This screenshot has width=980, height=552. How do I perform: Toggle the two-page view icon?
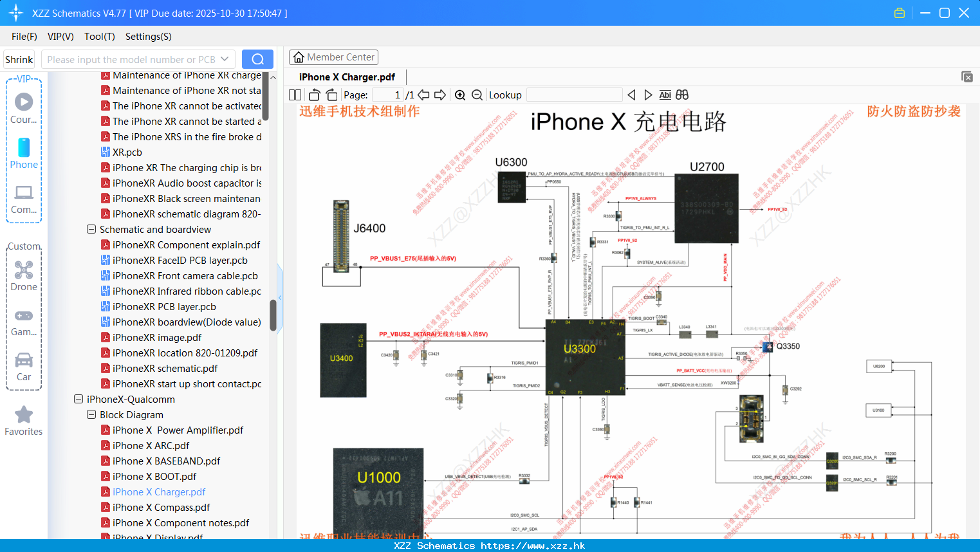tap(295, 95)
